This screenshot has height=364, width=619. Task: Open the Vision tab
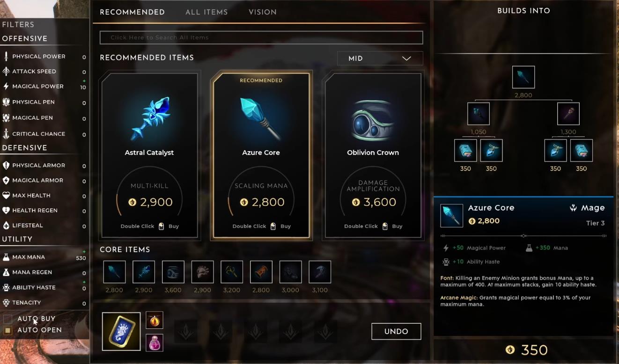tap(263, 12)
